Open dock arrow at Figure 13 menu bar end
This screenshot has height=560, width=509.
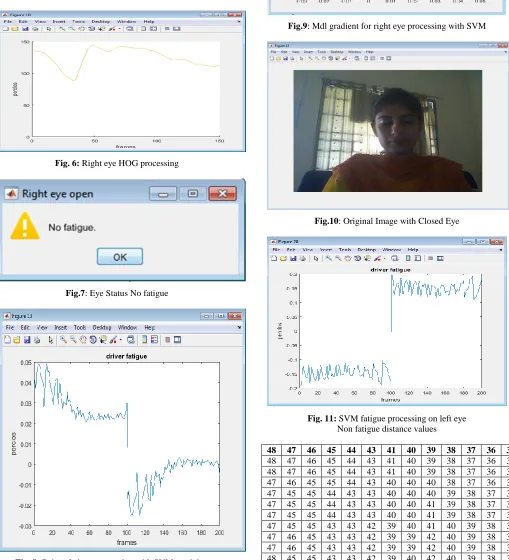(239, 328)
